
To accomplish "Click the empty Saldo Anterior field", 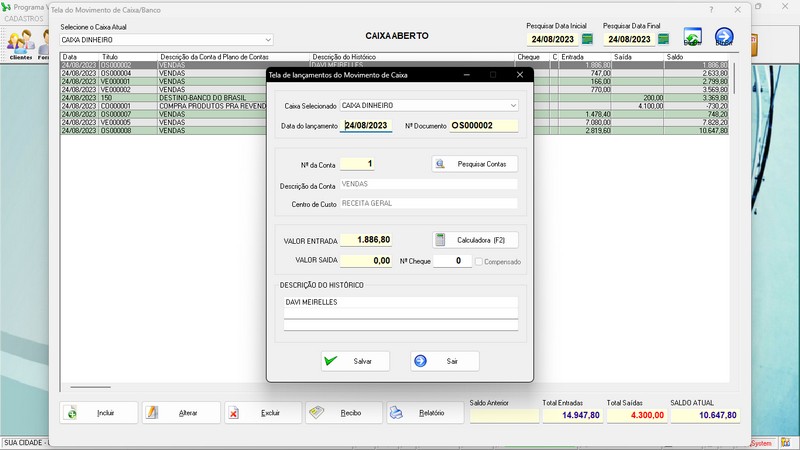I will [504, 416].
